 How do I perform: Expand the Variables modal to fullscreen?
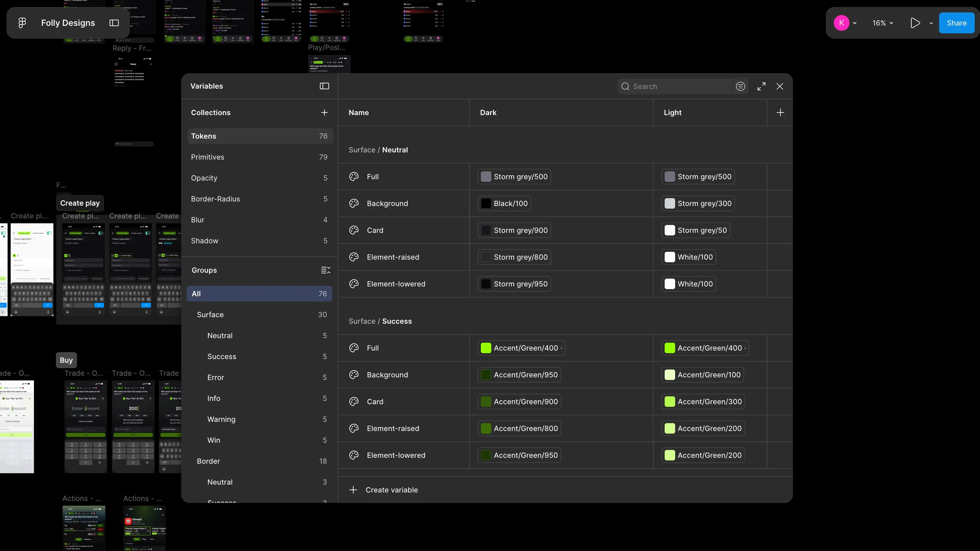click(x=761, y=86)
